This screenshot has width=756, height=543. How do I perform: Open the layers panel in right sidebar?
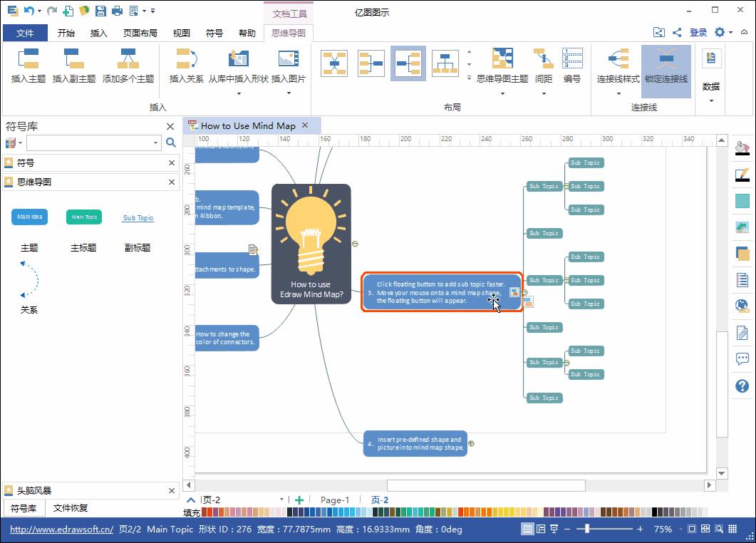(742, 253)
